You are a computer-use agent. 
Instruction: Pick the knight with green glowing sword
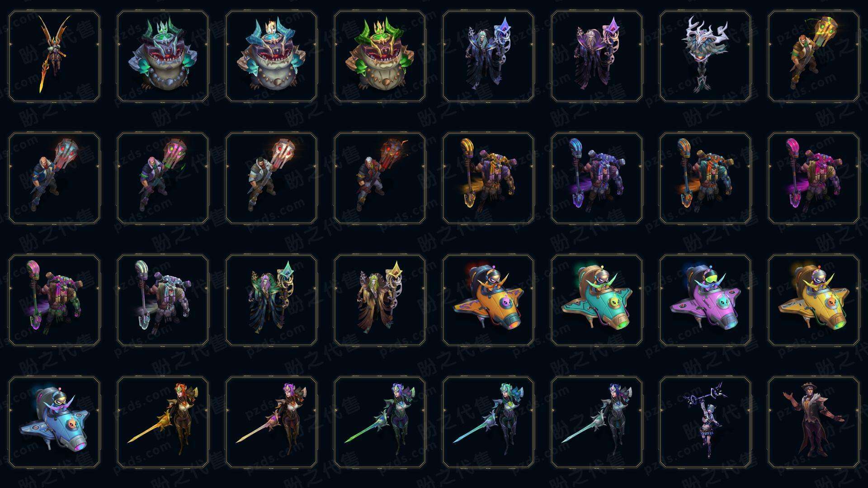tap(380, 422)
